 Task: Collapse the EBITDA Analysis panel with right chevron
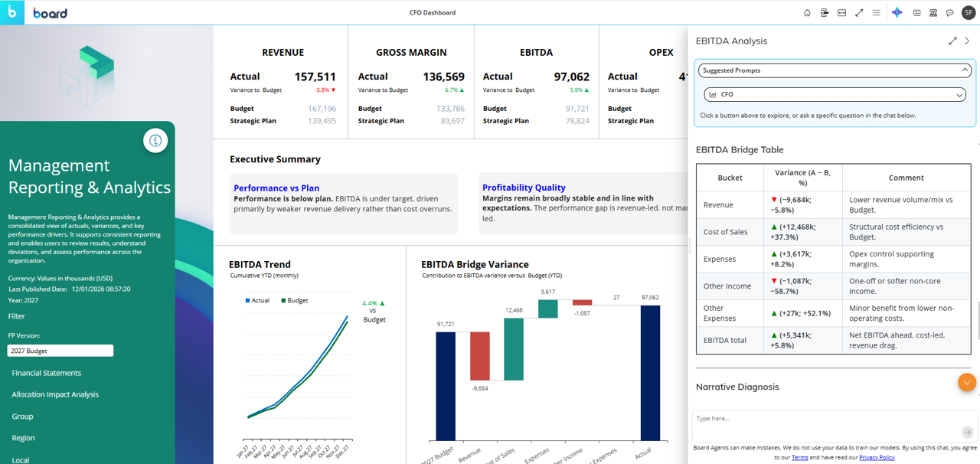967,41
